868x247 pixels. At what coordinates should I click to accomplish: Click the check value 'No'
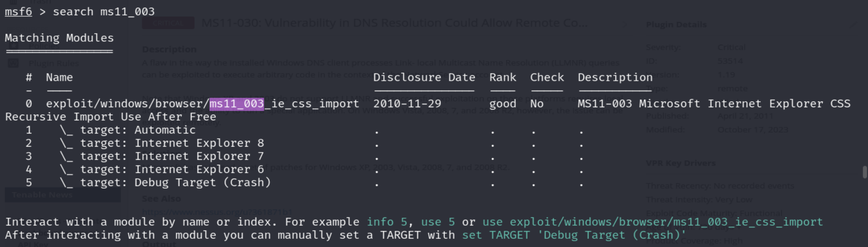(537, 104)
